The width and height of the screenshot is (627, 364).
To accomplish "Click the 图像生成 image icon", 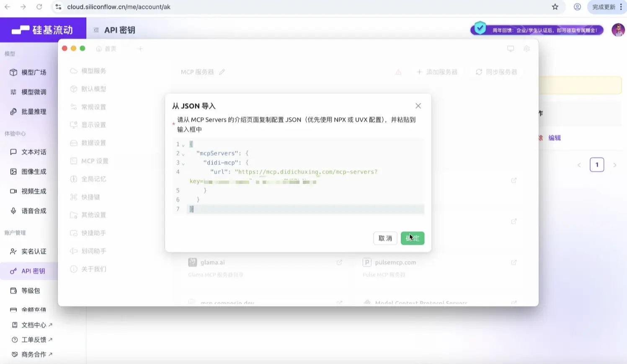I will (13, 172).
